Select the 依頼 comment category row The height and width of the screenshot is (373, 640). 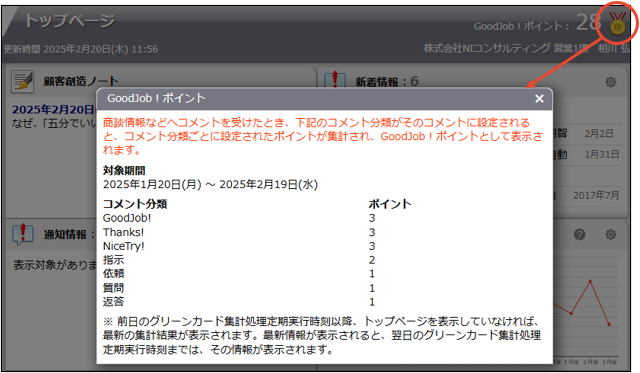[x=239, y=274]
